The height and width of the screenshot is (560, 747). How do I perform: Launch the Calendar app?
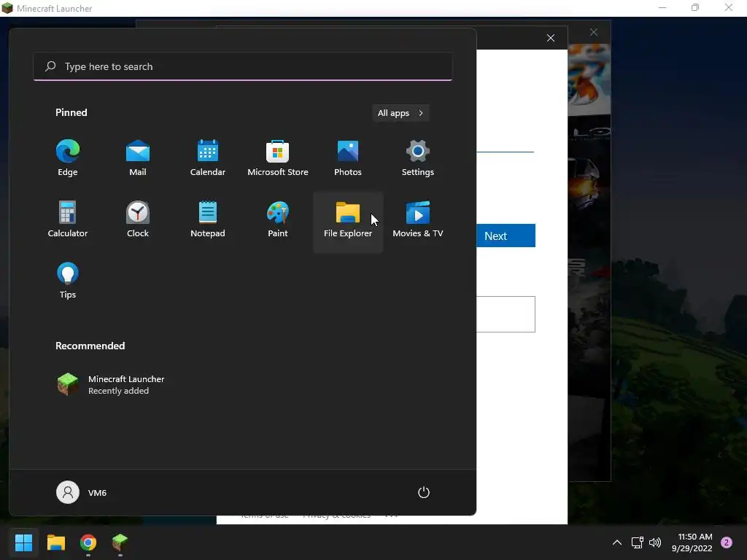(x=208, y=158)
